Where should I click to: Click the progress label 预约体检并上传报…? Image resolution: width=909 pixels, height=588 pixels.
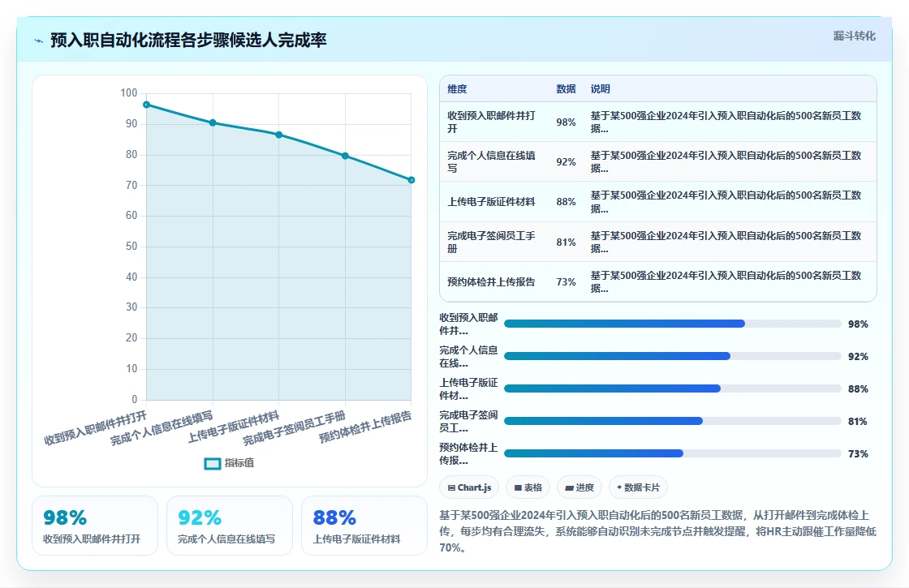(x=468, y=454)
